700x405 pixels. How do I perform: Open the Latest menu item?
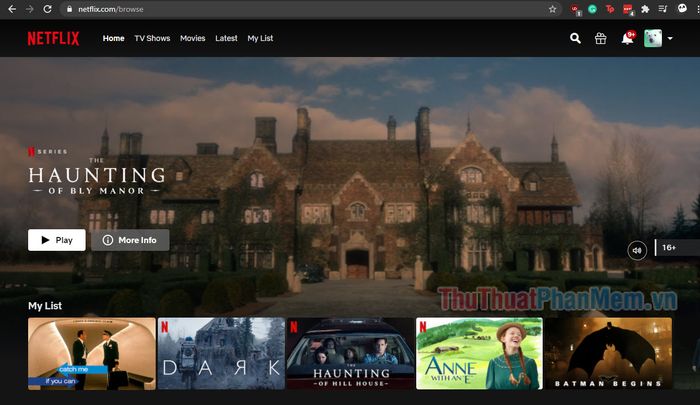pos(226,38)
